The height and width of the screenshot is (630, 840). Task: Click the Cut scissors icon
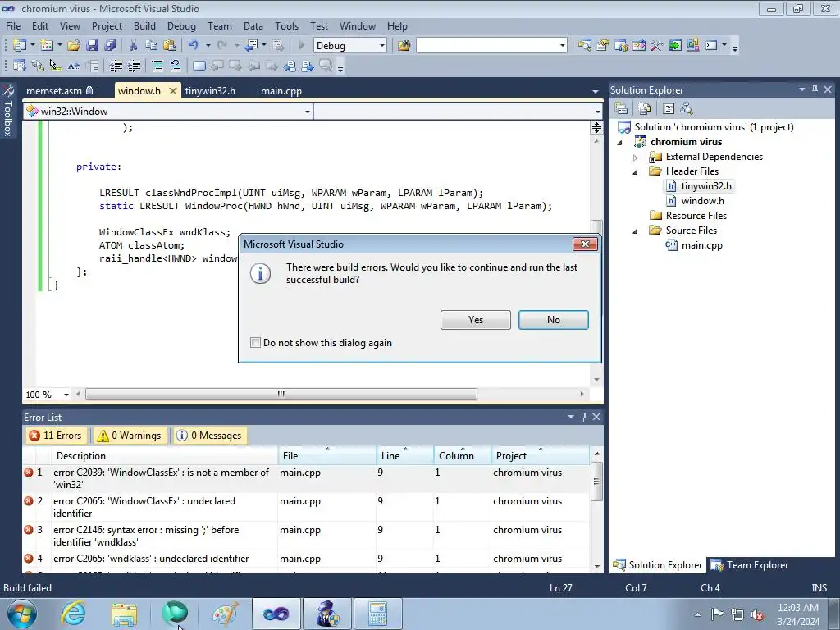[134, 46]
